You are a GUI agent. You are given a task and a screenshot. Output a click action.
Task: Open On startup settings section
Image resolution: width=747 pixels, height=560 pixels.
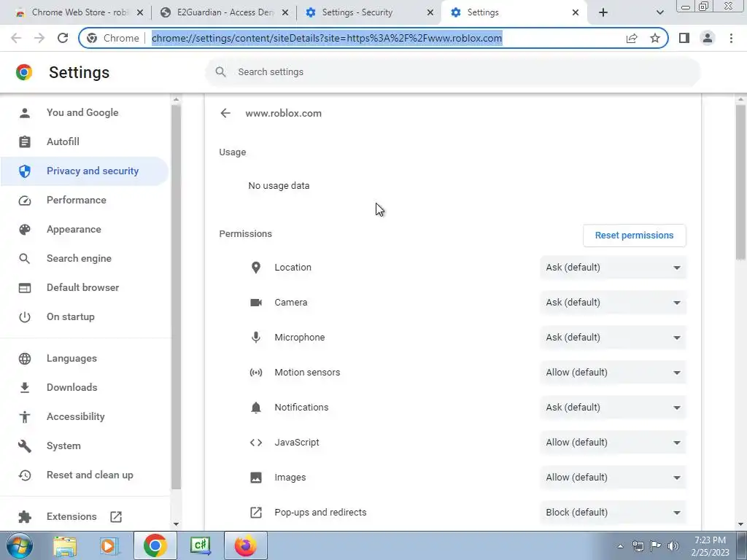[x=85, y=316]
